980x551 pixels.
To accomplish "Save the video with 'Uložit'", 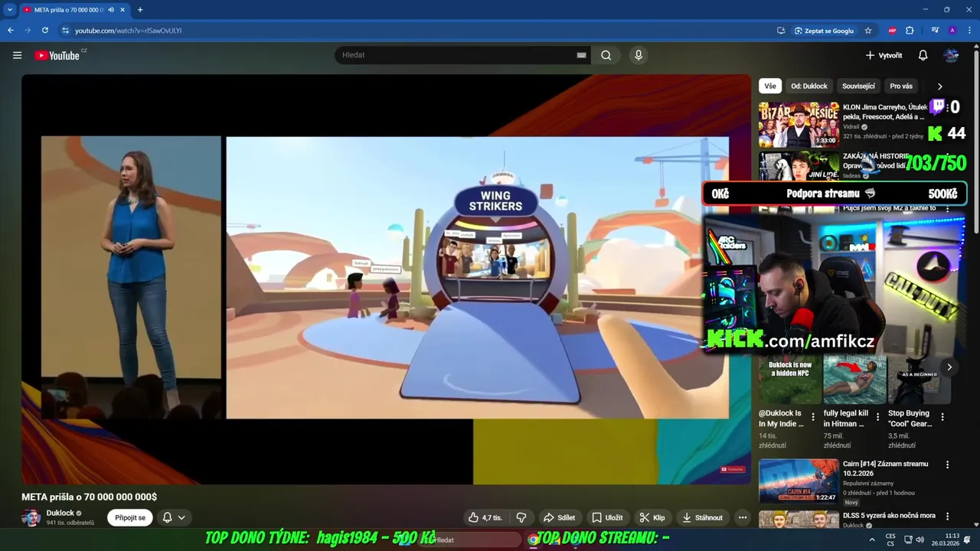I will click(x=607, y=517).
